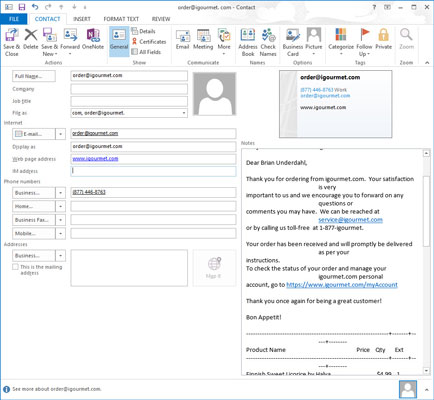This screenshot has height=400, width=434.
Task: Click the people pane contact avatar
Action: 408,389
